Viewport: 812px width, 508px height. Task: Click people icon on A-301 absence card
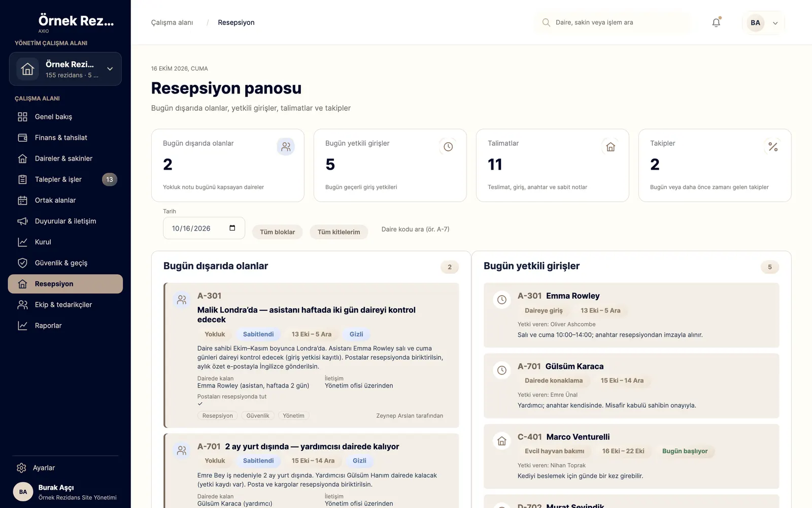click(x=182, y=300)
